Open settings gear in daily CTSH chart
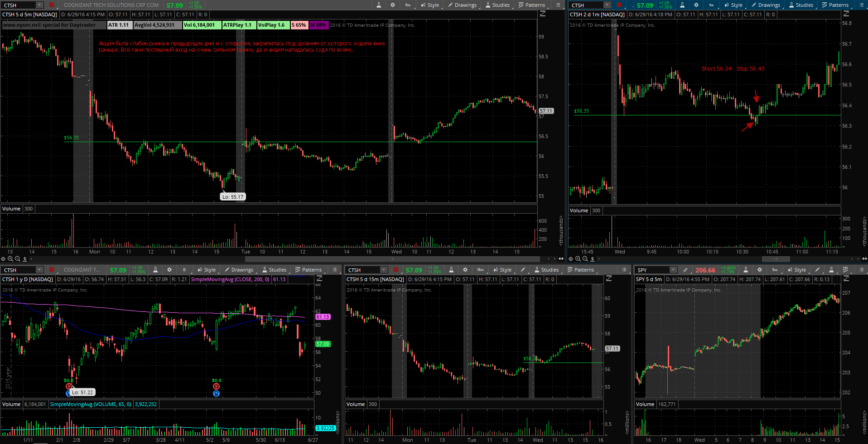The width and height of the screenshot is (868, 444). (169, 270)
